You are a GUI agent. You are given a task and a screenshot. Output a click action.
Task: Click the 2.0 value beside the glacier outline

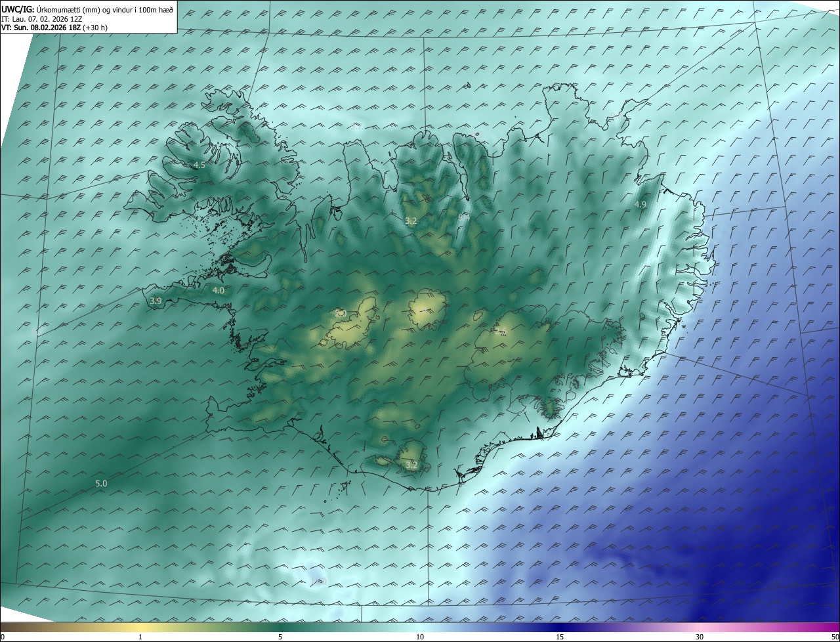[x=340, y=313]
